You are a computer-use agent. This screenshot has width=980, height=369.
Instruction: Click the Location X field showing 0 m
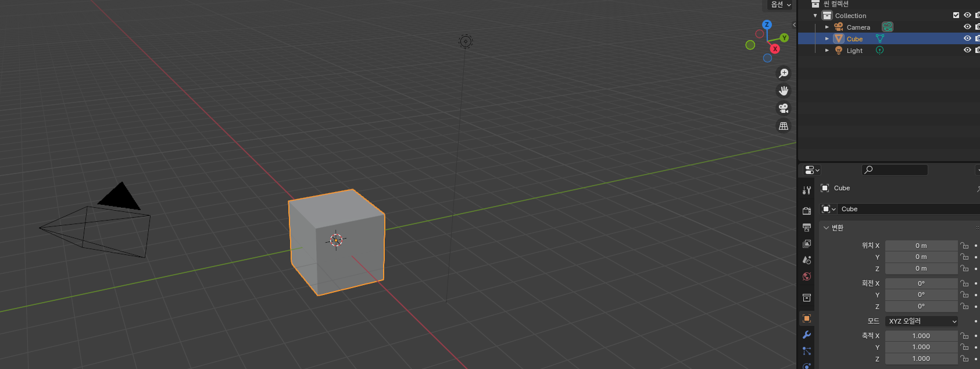pos(921,246)
